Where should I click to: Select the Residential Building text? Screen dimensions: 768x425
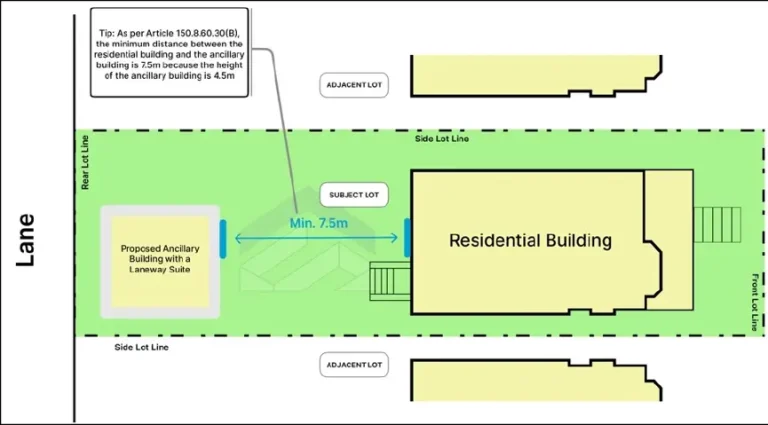click(530, 240)
